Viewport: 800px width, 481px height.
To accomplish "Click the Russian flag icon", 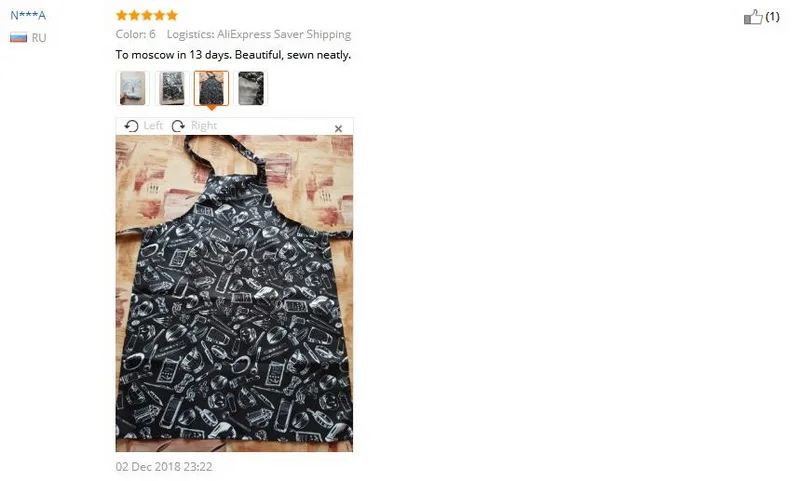I will click(x=18, y=37).
